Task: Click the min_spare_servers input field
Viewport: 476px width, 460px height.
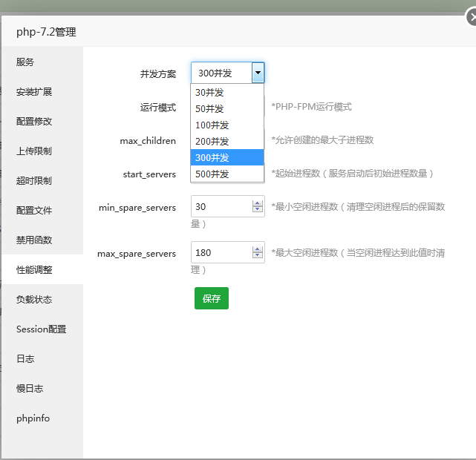Action: pyautogui.click(x=221, y=206)
